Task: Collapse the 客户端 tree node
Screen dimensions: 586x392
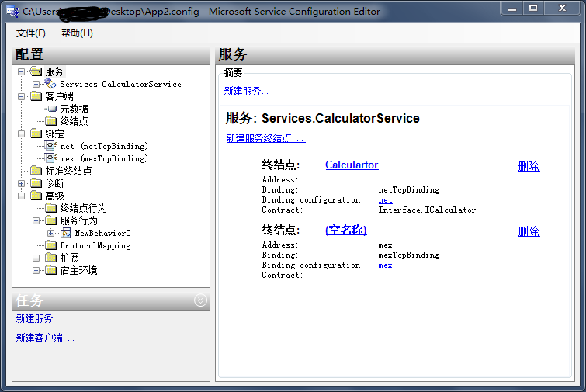Action: pos(21,96)
